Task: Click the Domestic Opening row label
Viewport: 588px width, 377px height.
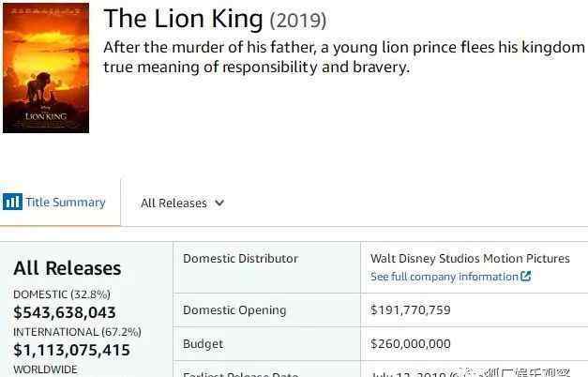Action: [x=234, y=309]
